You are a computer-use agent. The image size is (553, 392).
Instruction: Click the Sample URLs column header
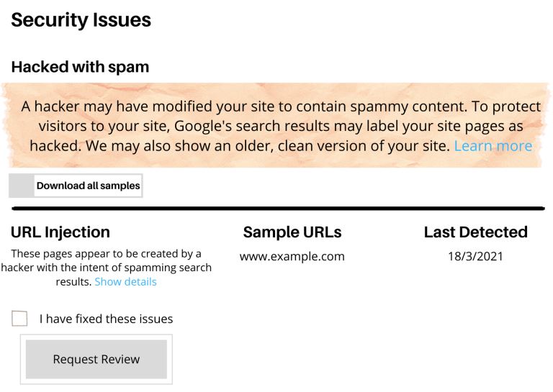coord(292,232)
